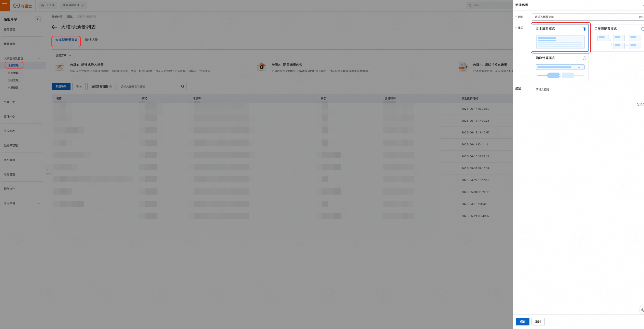Open the hamburger menu in top-left corner
The width and height of the screenshot is (644, 329).
(5, 5)
